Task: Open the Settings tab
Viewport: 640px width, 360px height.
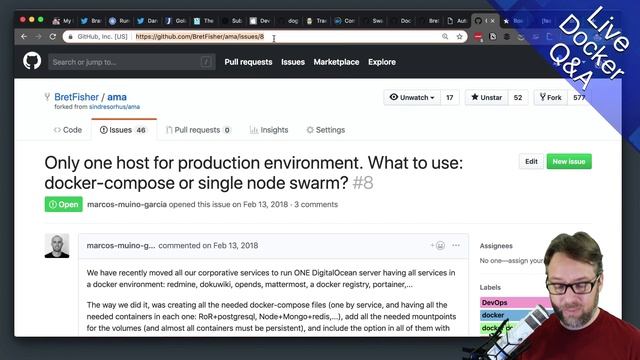Action: [326, 130]
